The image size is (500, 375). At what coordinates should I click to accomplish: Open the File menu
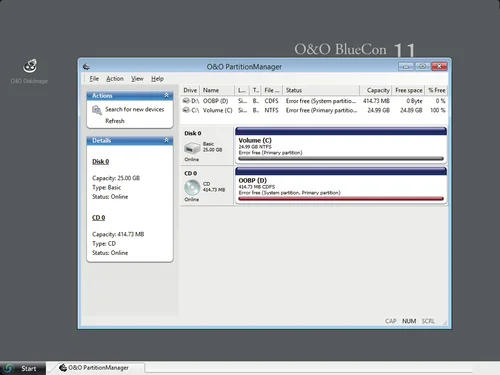(x=94, y=79)
